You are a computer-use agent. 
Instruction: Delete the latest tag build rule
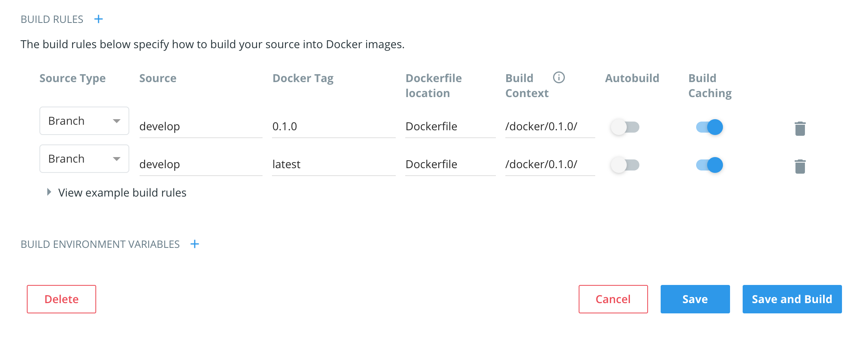tap(800, 166)
